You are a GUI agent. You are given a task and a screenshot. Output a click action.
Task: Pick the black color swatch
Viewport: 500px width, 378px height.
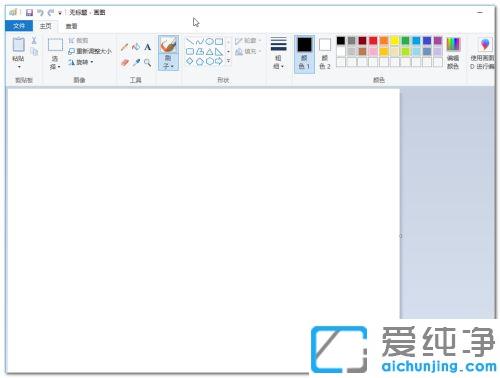tap(341, 41)
